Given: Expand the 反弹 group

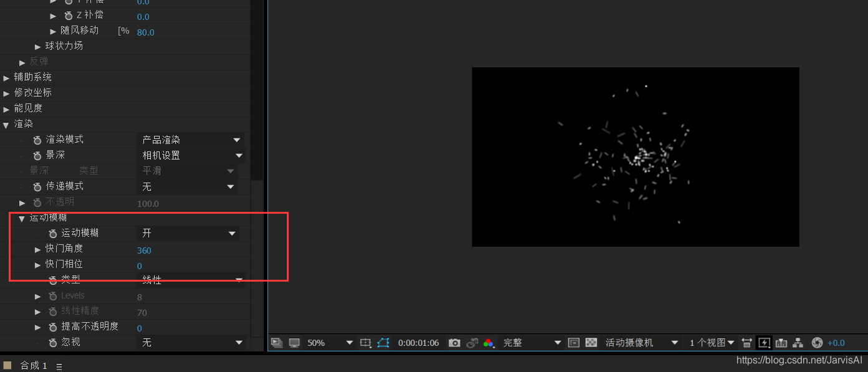Looking at the screenshot, I should pyautogui.click(x=22, y=62).
